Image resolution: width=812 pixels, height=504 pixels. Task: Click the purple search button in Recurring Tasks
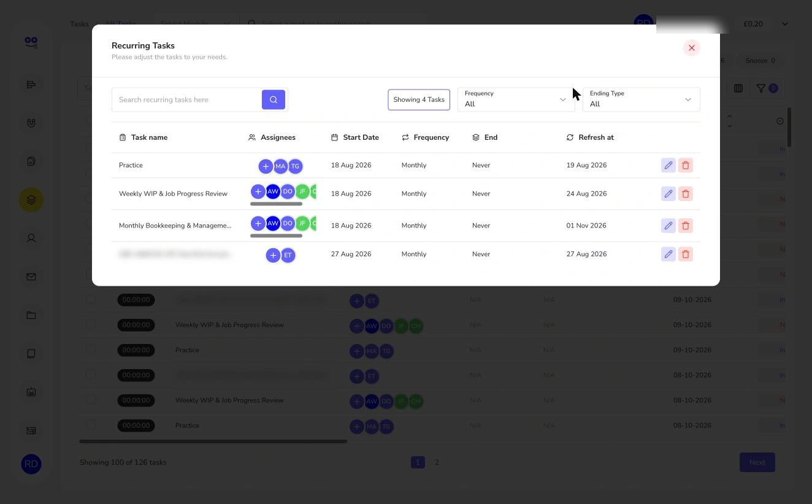point(274,99)
